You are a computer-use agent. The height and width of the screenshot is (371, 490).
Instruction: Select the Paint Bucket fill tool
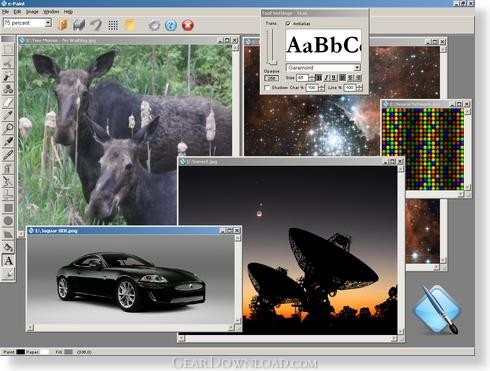pyautogui.click(x=8, y=247)
